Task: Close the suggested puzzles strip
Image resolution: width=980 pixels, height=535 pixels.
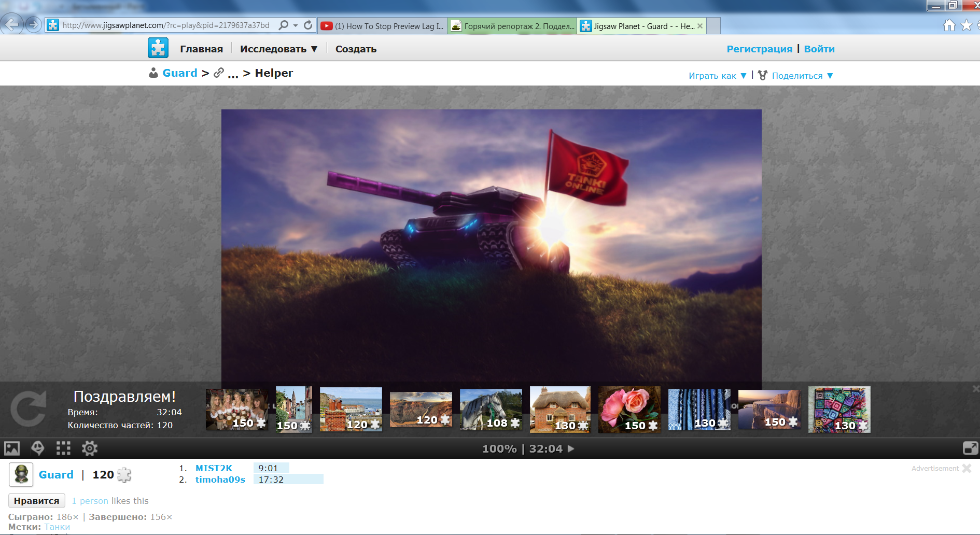Action: coord(976,388)
